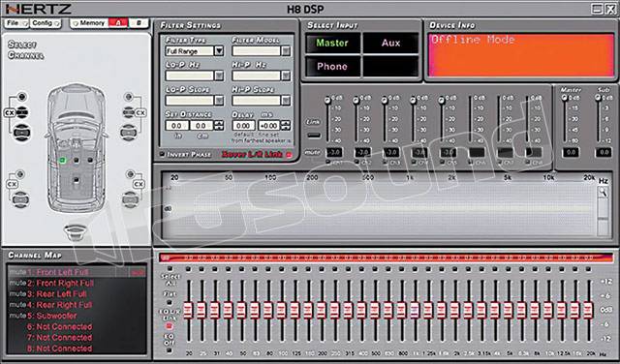Toggle the channel Link button
Viewport: 620px width, 364px height.
314,136
